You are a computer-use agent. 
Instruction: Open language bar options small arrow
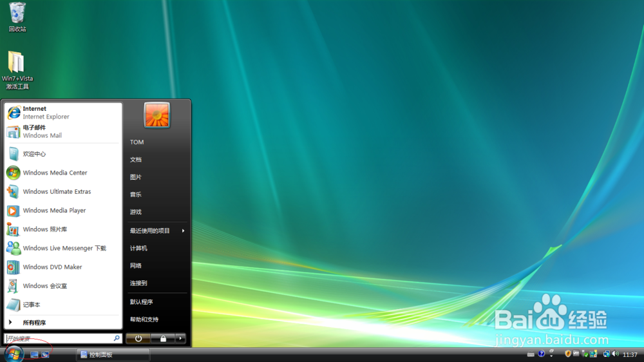(552, 356)
